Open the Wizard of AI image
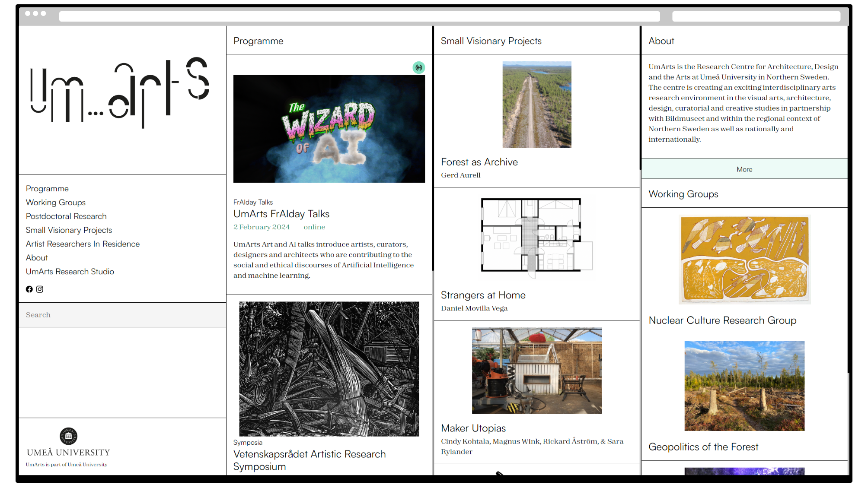 pyautogui.click(x=329, y=129)
